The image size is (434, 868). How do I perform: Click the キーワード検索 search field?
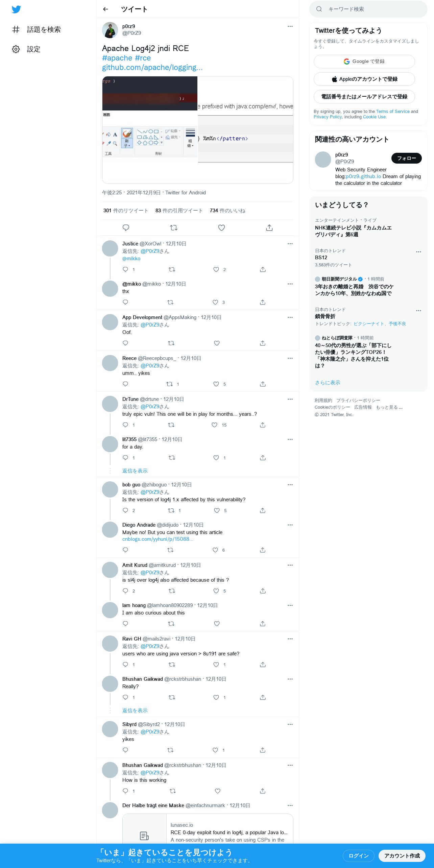pos(368,9)
